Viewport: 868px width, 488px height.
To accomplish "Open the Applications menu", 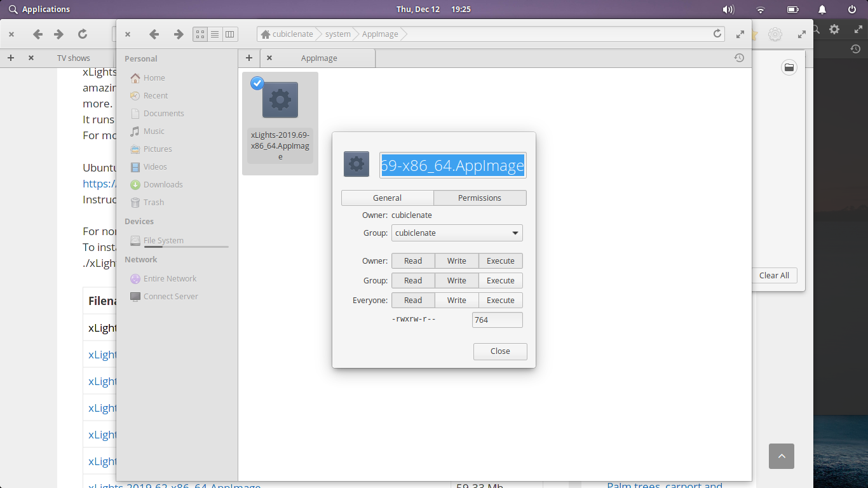I will tap(35, 9).
